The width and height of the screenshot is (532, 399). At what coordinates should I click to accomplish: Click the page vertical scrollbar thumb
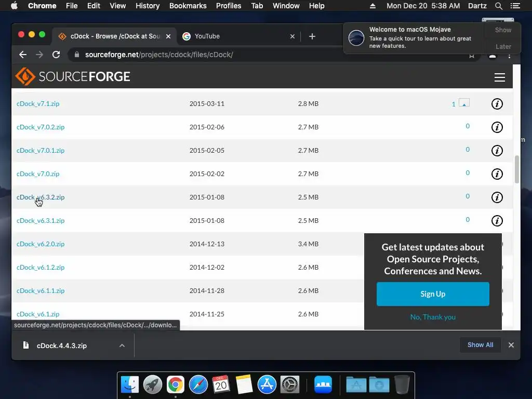[517, 169]
